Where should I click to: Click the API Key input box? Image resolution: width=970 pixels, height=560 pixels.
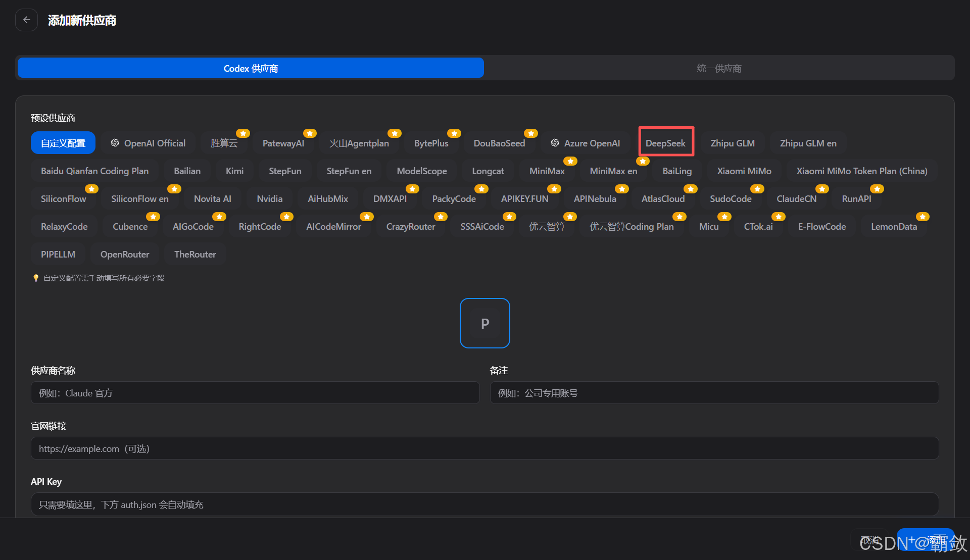(485, 504)
